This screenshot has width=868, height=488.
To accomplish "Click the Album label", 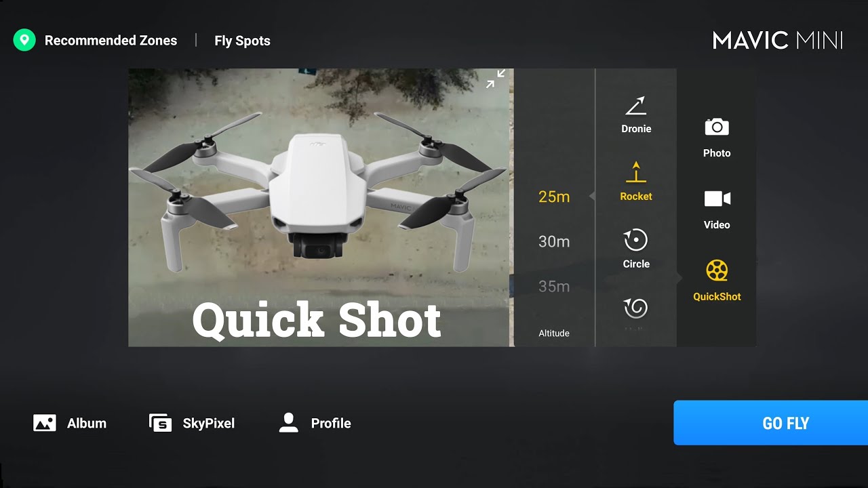I will coord(87,423).
